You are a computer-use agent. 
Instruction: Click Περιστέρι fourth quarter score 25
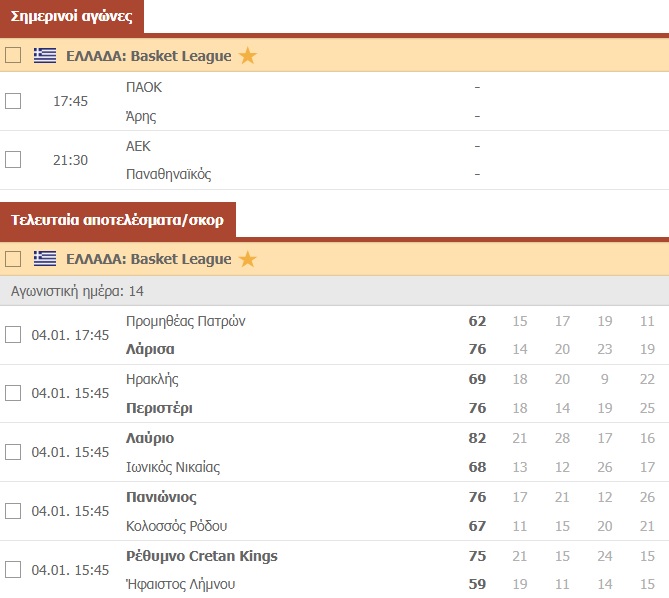(647, 408)
